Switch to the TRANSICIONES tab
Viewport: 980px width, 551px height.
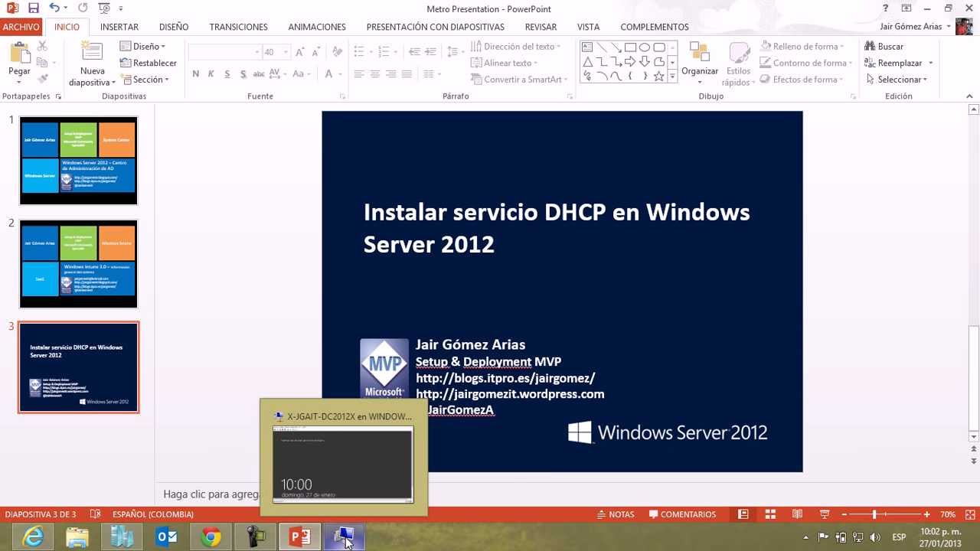(x=239, y=27)
